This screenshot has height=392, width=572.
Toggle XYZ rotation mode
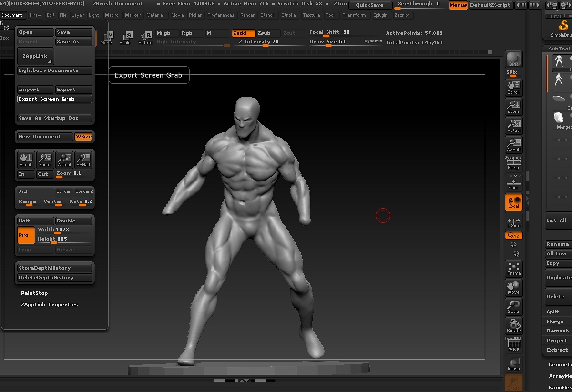[x=513, y=236]
